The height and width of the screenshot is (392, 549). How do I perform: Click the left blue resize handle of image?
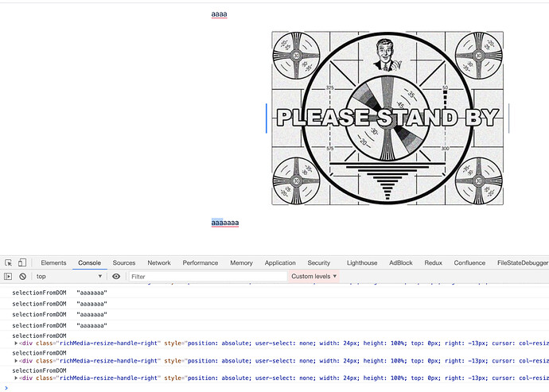pyautogui.click(x=267, y=118)
